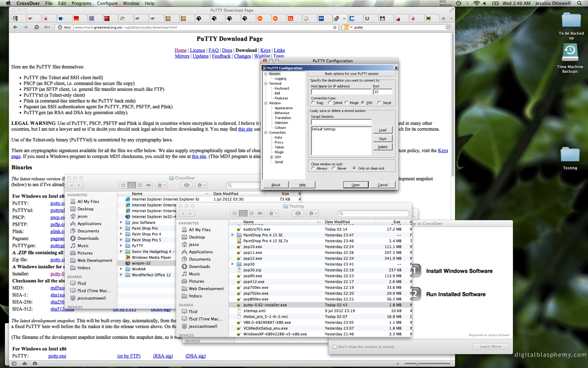
Task: Open Edit menu in menu bar
Action: [62, 3]
